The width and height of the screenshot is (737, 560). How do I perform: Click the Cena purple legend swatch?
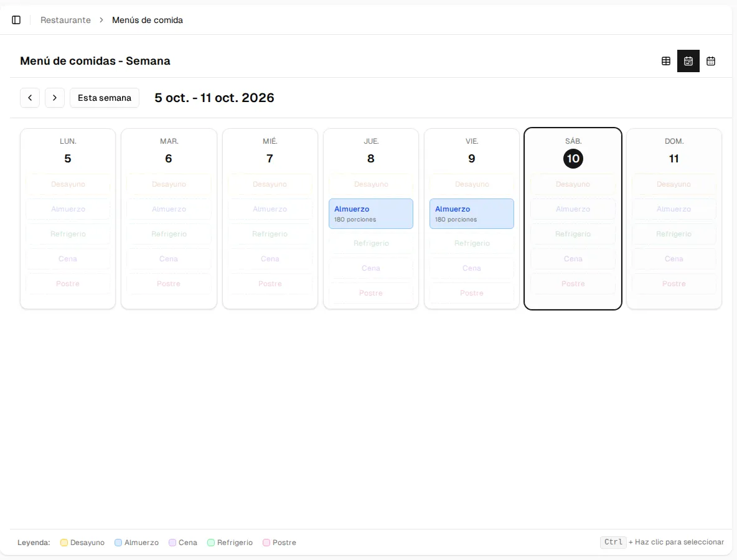[x=172, y=543]
